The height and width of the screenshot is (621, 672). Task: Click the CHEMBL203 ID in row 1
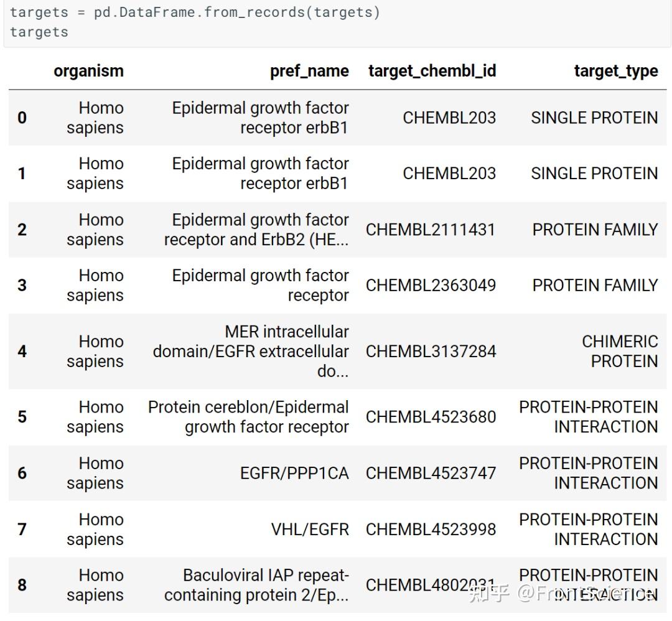pos(449,173)
